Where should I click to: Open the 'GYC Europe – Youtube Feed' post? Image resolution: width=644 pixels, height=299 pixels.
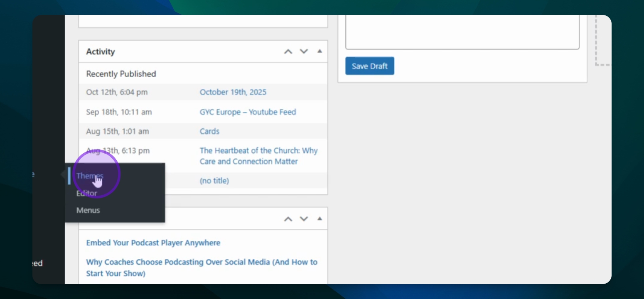point(248,112)
